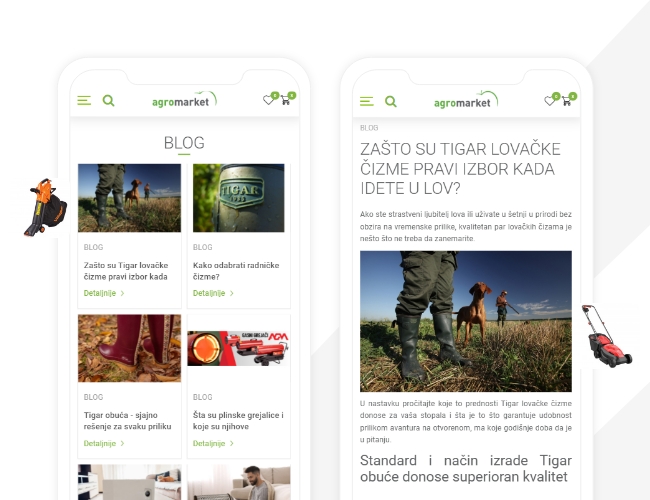Open hunting boots with dog thumbnail in blog list
The width and height of the screenshot is (650, 500).
coord(129,198)
